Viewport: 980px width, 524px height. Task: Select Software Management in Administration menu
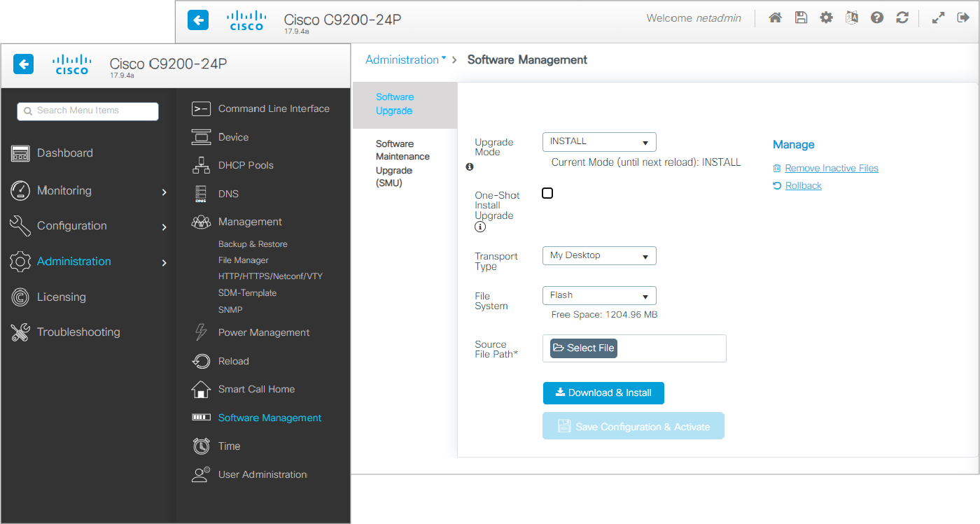(x=270, y=418)
